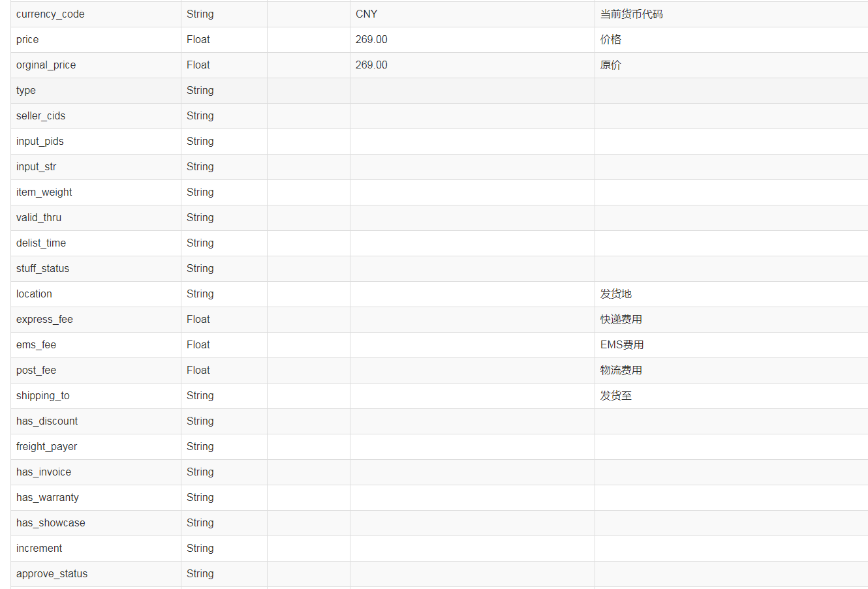Click String type in the shipping_to row

pos(200,396)
